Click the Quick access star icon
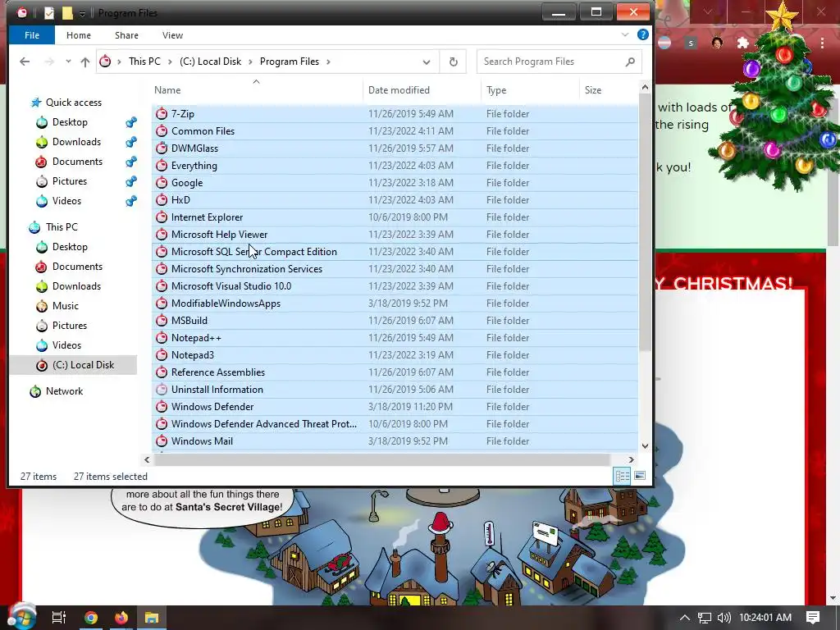The image size is (840, 630). 36,103
